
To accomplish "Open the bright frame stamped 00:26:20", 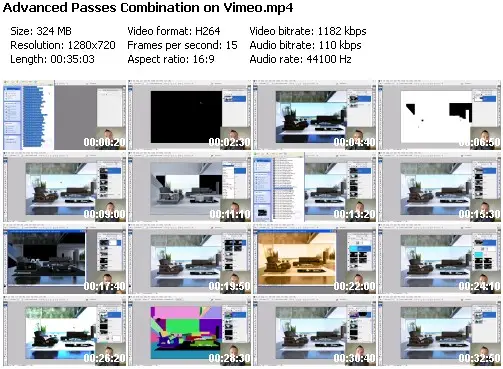I will (x=65, y=331).
